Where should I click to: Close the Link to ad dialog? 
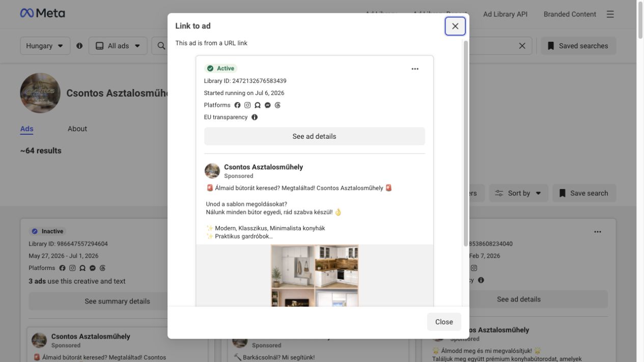point(455,26)
